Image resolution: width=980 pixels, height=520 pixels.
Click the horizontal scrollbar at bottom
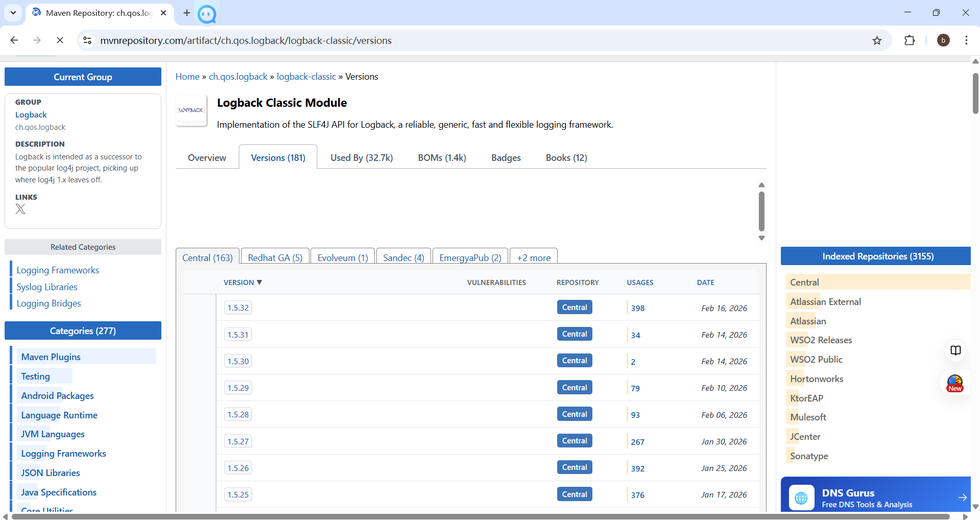click(480, 516)
